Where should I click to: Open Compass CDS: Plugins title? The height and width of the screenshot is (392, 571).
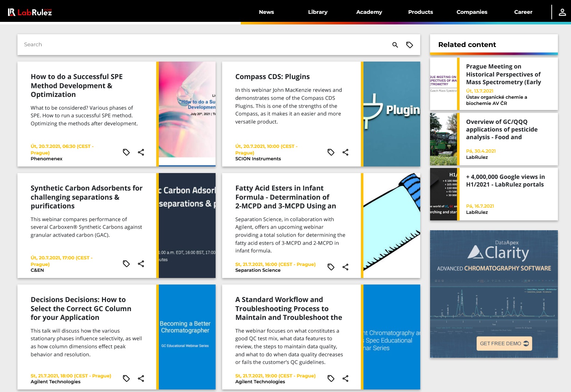[272, 77]
